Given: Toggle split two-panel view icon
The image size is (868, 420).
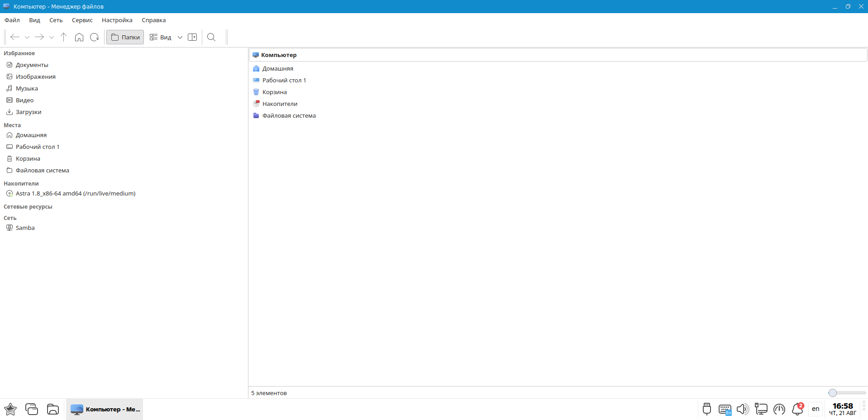Looking at the screenshot, I should [192, 37].
